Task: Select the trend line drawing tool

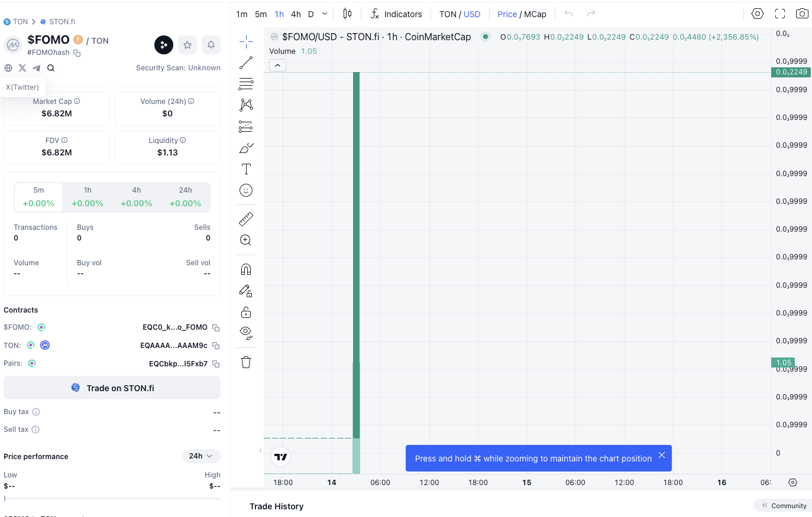Action: coord(246,62)
